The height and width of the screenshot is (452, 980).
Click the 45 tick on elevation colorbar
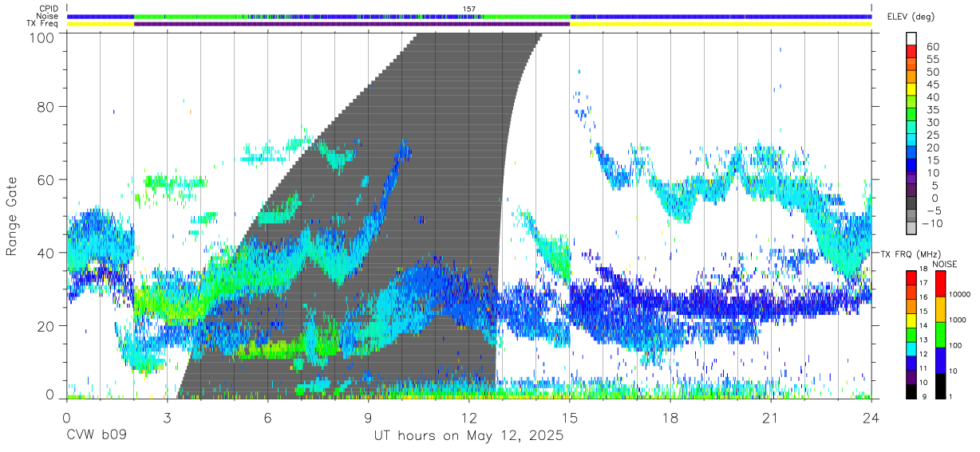pos(931,85)
